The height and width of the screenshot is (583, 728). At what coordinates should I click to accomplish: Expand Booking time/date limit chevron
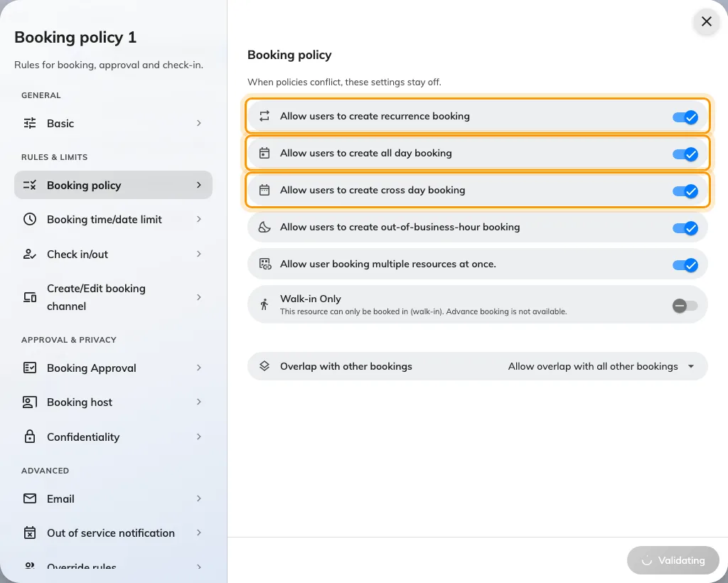click(199, 219)
